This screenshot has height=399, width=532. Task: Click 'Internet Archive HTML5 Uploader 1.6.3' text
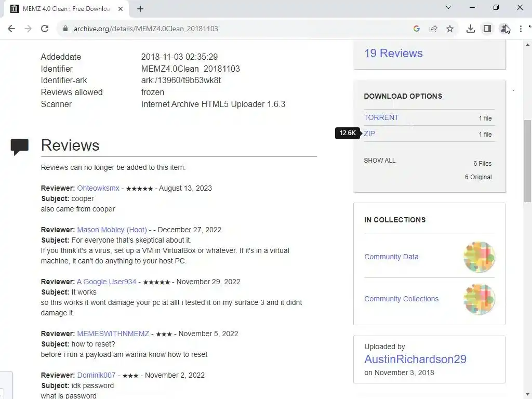pyautogui.click(x=213, y=104)
